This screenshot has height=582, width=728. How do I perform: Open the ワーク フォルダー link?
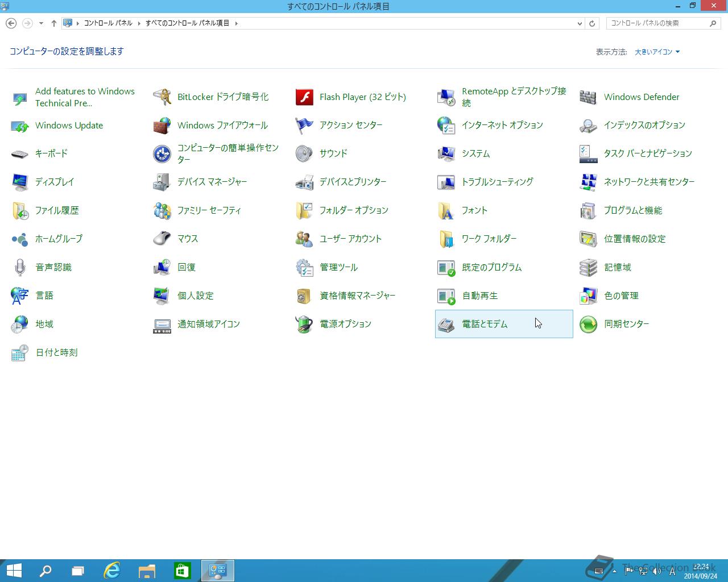pos(489,239)
